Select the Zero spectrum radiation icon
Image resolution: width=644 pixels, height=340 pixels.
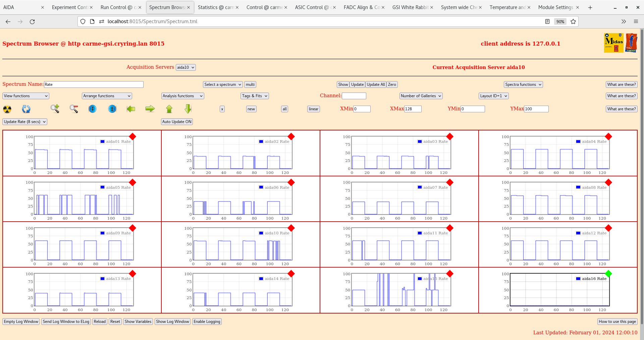tap(7, 109)
